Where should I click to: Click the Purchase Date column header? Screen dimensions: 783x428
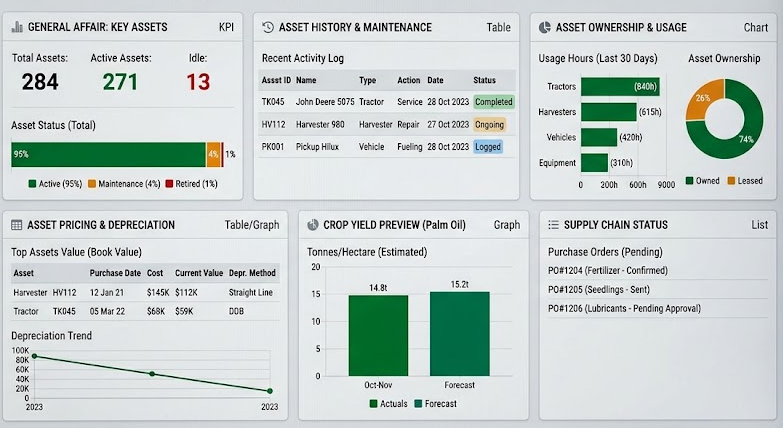click(x=115, y=273)
